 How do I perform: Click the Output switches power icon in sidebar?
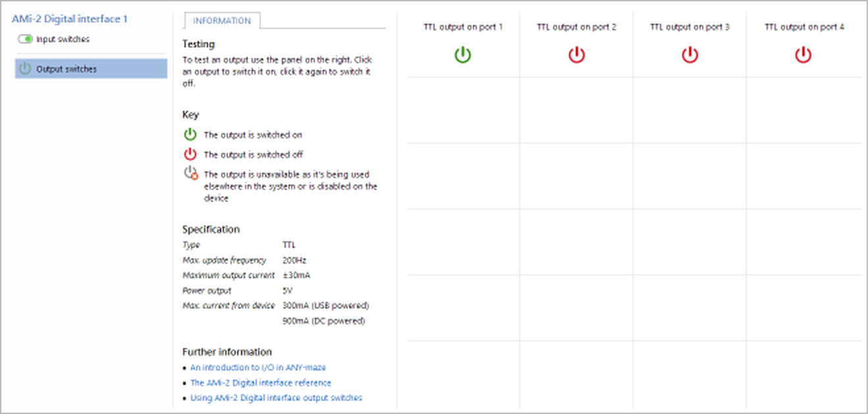coord(25,69)
